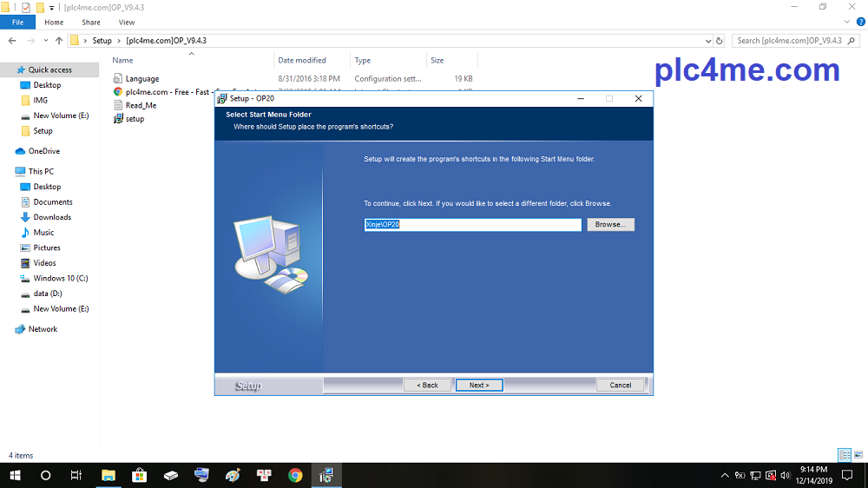Open the setup application file icon
868x488 pixels.
pos(118,119)
